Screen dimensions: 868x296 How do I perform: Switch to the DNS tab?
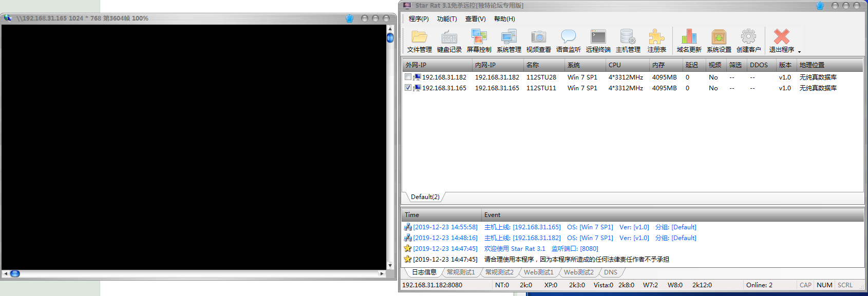coord(611,272)
